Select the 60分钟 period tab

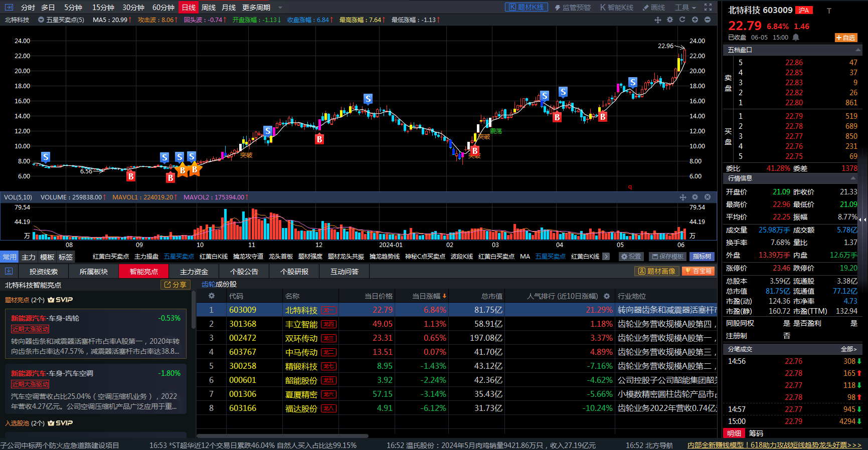pyautogui.click(x=163, y=8)
